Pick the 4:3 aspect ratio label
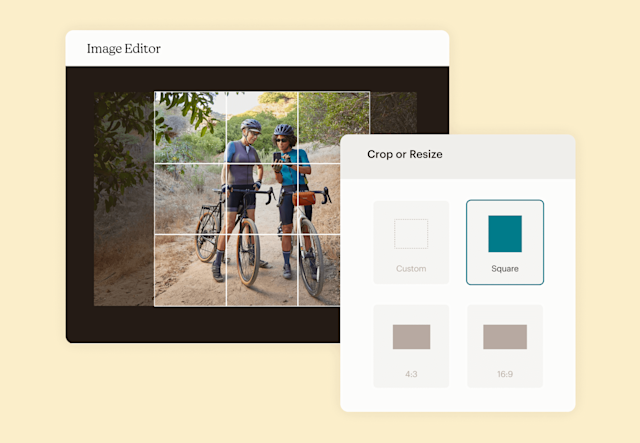 [411, 373]
